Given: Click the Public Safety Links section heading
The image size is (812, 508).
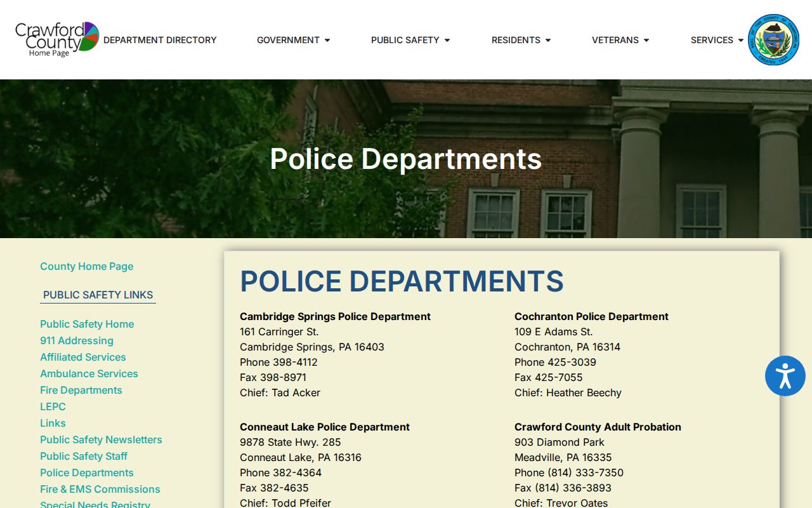Looking at the screenshot, I should (x=98, y=295).
